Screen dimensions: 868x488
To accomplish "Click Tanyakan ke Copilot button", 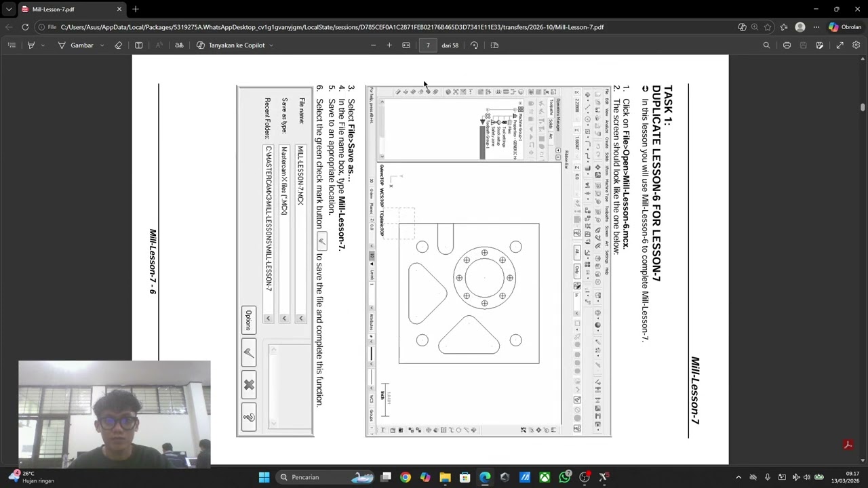I will (231, 45).
